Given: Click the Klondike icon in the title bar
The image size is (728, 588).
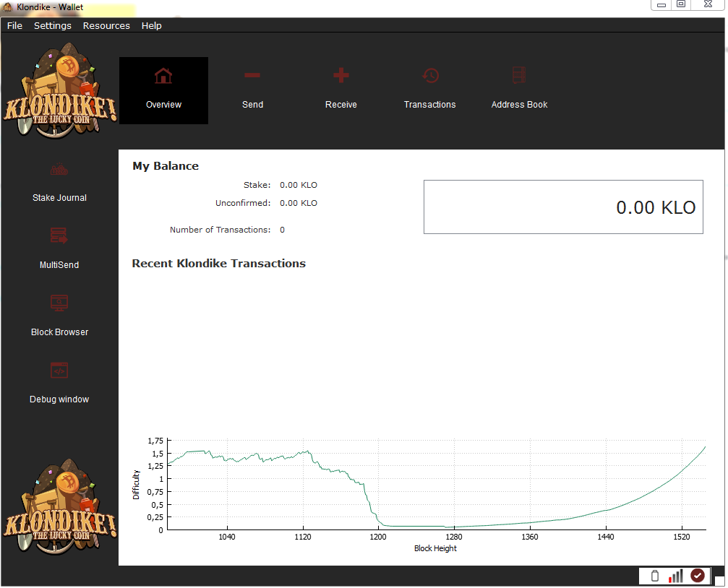Looking at the screenshot, I should click(x=8, y=7).
